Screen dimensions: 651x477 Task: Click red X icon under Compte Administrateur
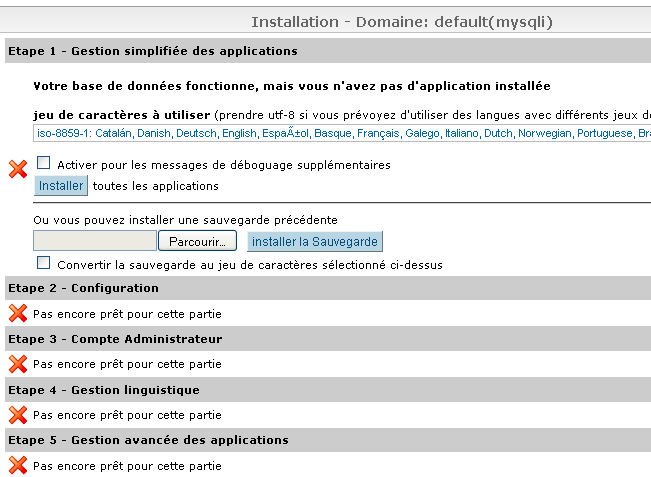[x=17, y=364]
